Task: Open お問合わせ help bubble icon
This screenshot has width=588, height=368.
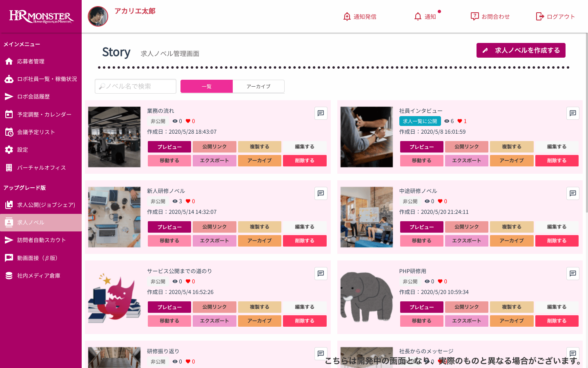Action: pos(474,16)
